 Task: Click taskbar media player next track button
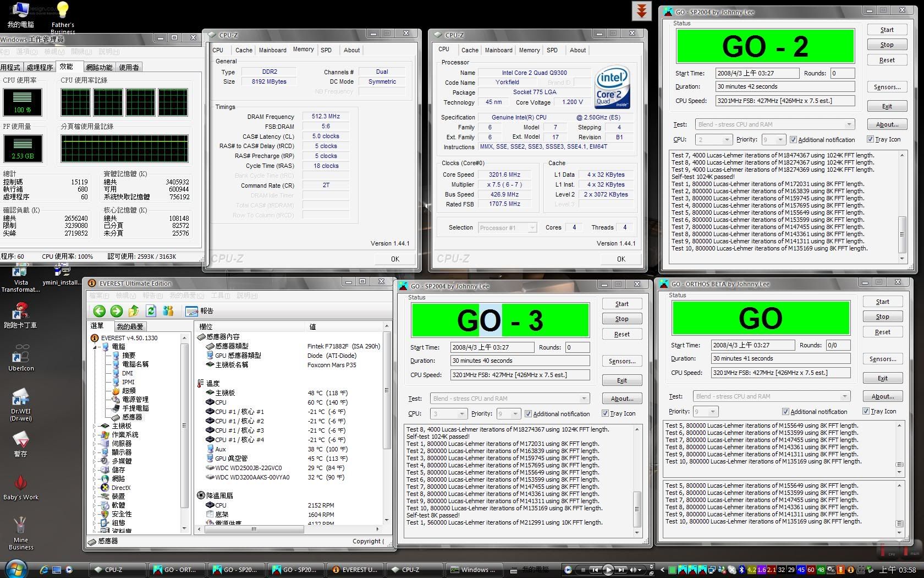[x=620, y=570]
